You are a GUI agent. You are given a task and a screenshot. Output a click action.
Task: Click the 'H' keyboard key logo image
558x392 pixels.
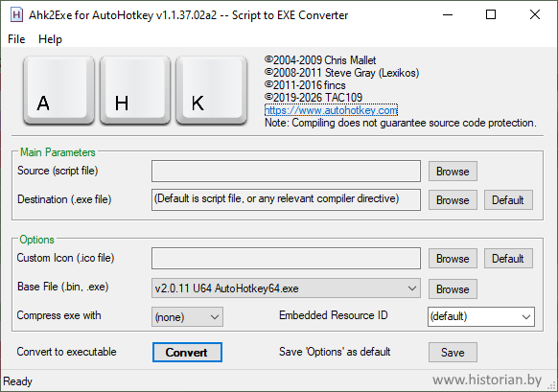click(x=135, y=91)
